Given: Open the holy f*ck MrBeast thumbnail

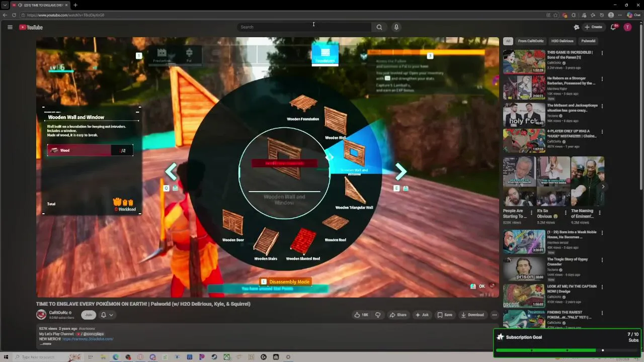Looking at the screenshot, I should point(524,115).
